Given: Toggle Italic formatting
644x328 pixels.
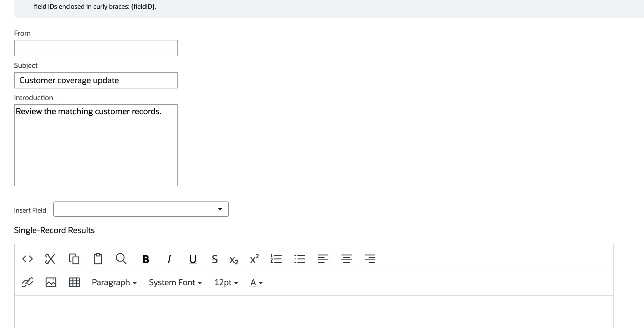Looking at the screenshot, I should point(169,259).
